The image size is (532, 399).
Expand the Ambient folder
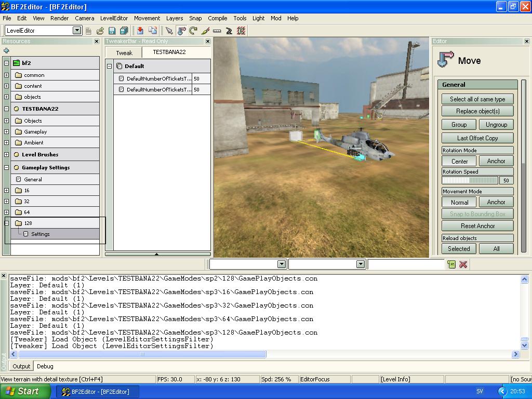click(6, 142)
